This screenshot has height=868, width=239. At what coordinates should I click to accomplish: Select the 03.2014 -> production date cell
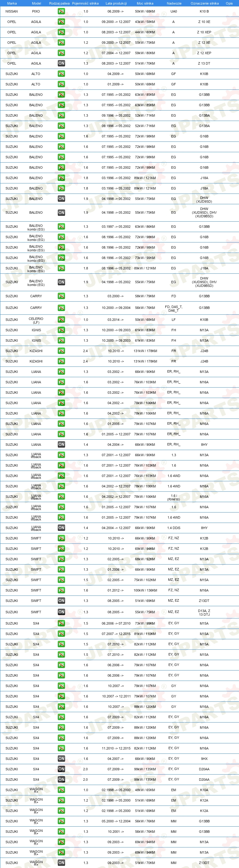tap(116, 320)
